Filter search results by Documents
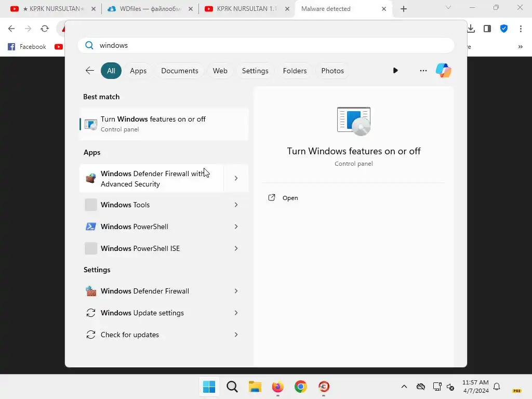Viewport: 532px width, 399px height. click(179, 71)
